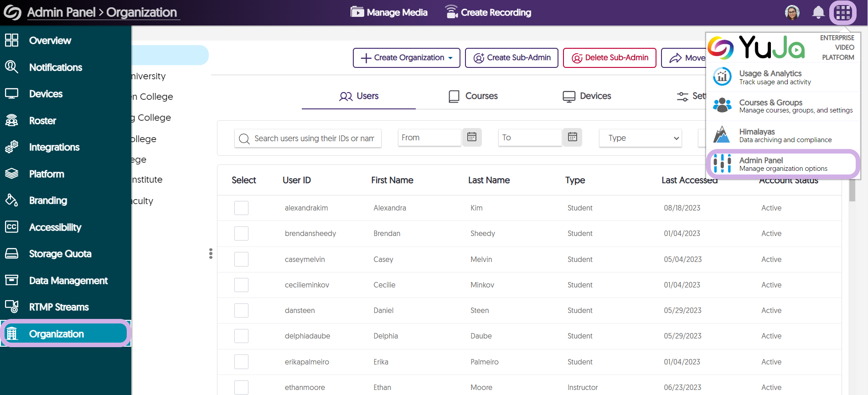Switch to the Devices tab
The height and width of the screenshot is (395, 868).
[587, 96]
